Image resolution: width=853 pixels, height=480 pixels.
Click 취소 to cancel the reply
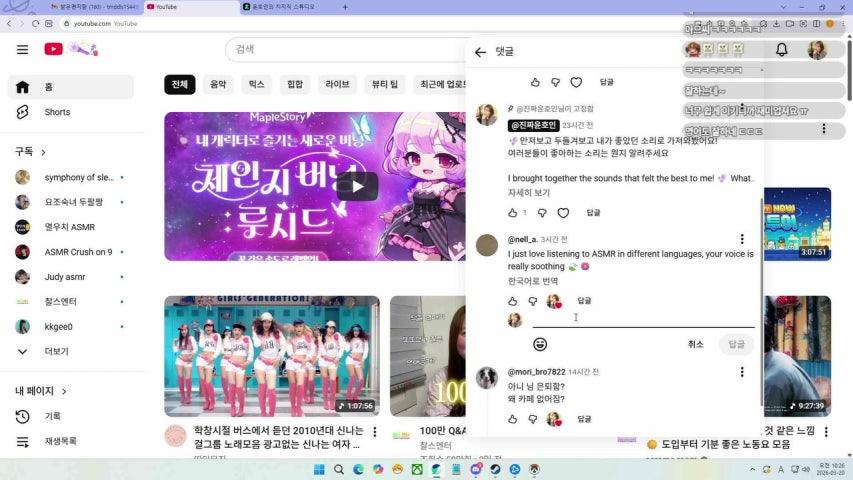[695, 344]
